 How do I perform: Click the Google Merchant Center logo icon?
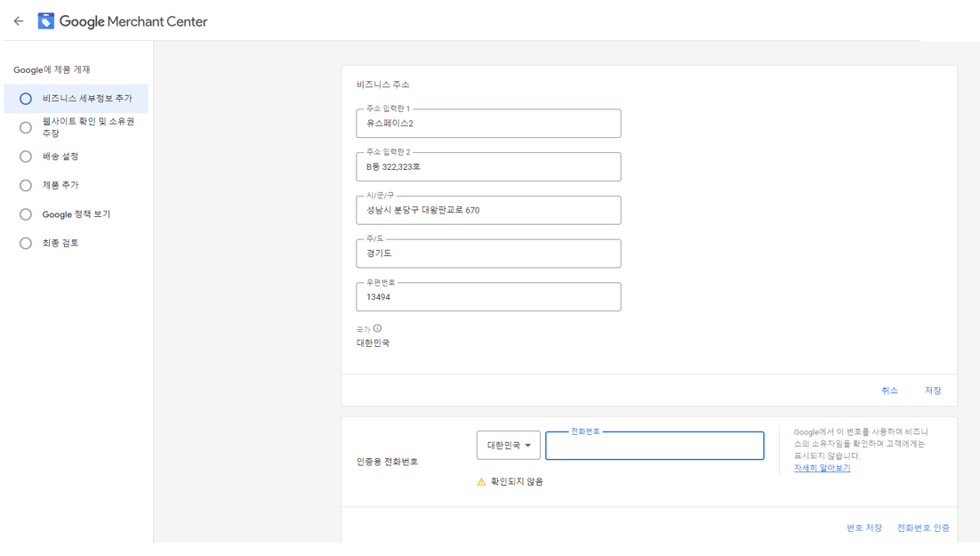[46, 21]
